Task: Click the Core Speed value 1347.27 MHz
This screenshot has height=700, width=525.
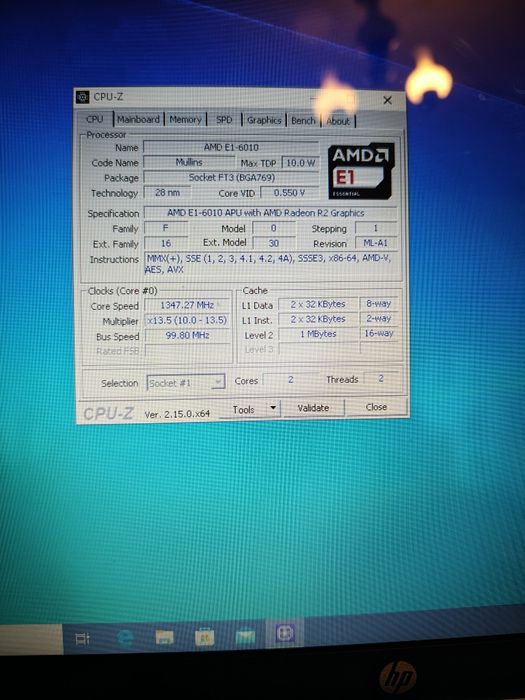Action: [x=187, y=305]
